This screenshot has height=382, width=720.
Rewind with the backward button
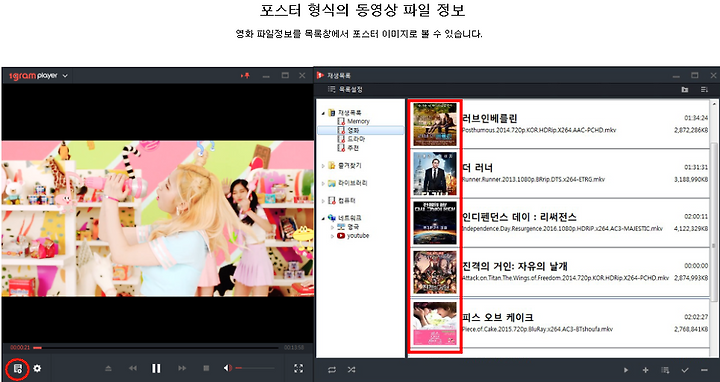tap(133, 368)
